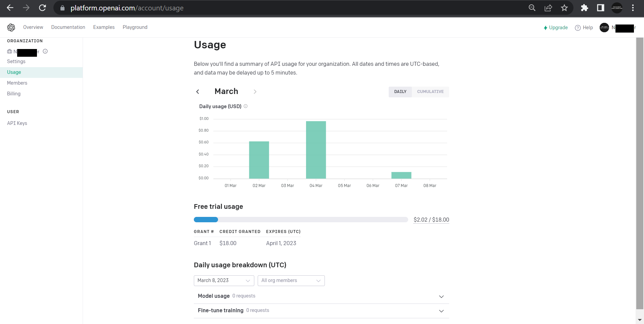The image size is (644, 324).
Task: Expand the Model usage section
Action: [441, 296]
